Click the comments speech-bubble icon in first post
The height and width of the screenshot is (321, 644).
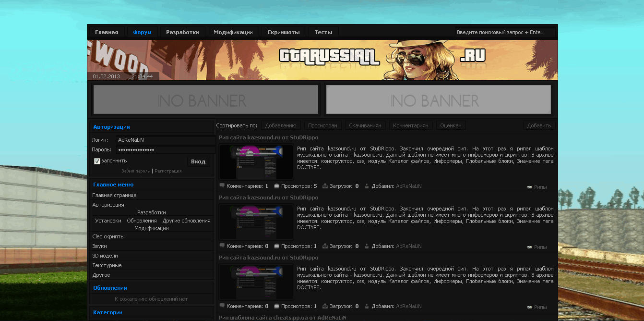(222, 186)
